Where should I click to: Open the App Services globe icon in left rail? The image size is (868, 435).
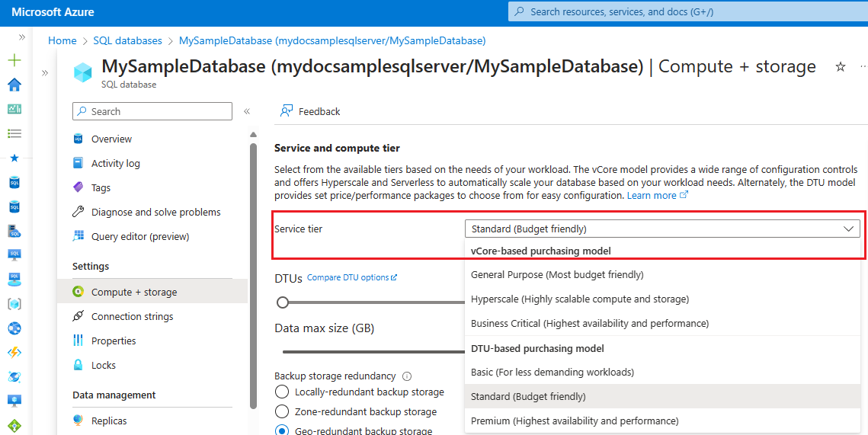tap(14, 328)
